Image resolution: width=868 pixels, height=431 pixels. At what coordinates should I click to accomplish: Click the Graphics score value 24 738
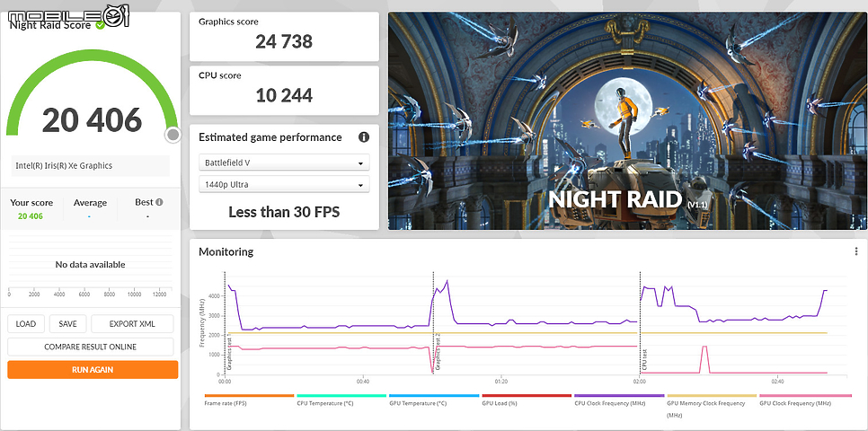(284, 41)
